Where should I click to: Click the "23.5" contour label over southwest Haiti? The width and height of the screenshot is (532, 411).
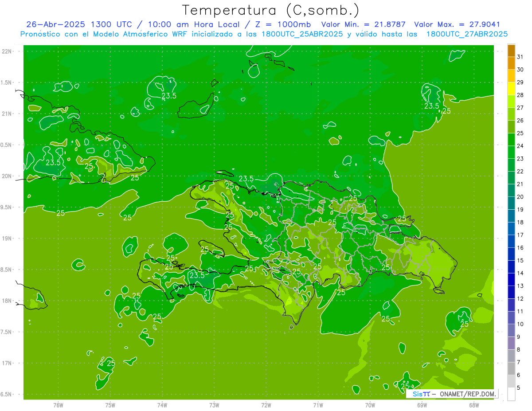tap(197, 275)
